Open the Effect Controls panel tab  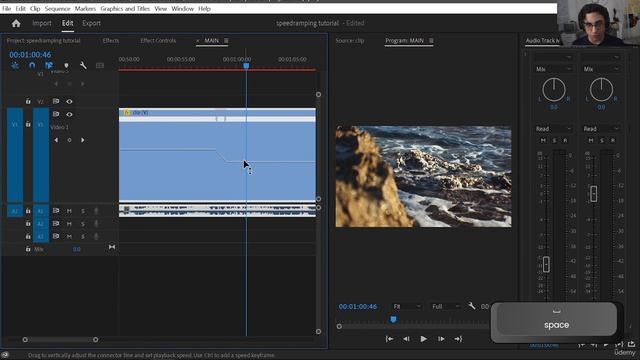(158, 41)
